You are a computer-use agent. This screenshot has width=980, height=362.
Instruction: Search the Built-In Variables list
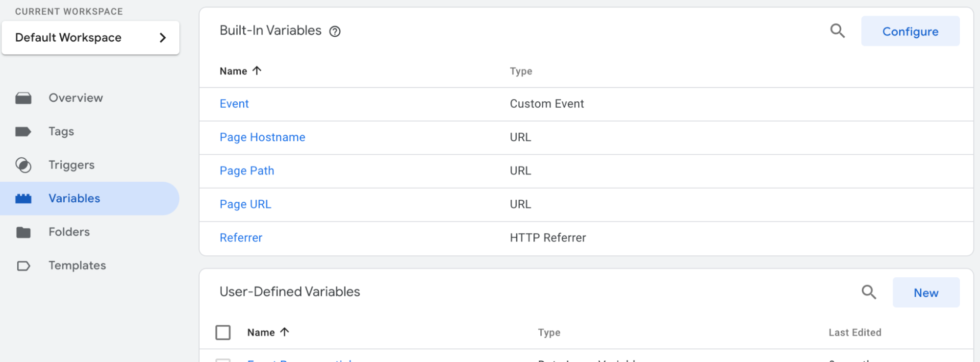pos(837,31)
